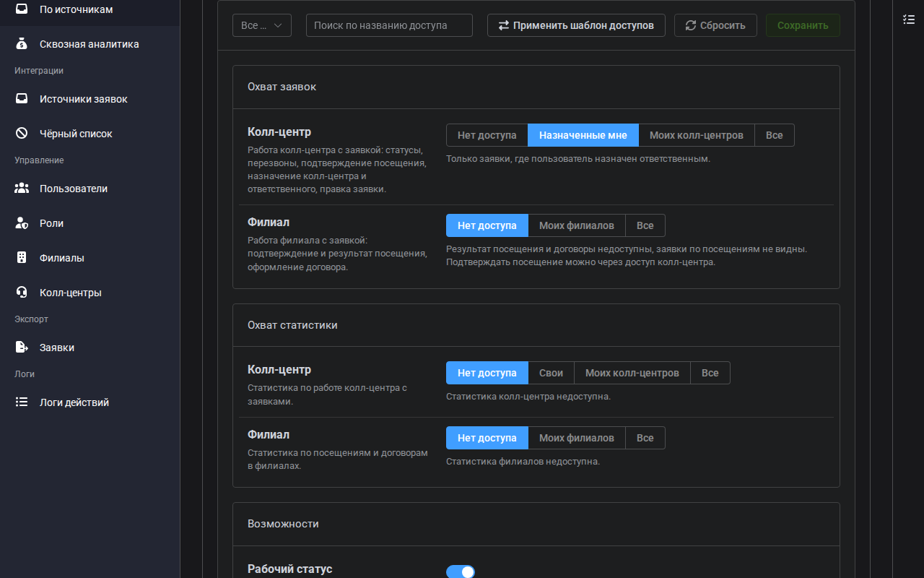Viewport: 924px width, 578px height.
Task: Navigate to Чёрный список
Action: click(90, 134)
